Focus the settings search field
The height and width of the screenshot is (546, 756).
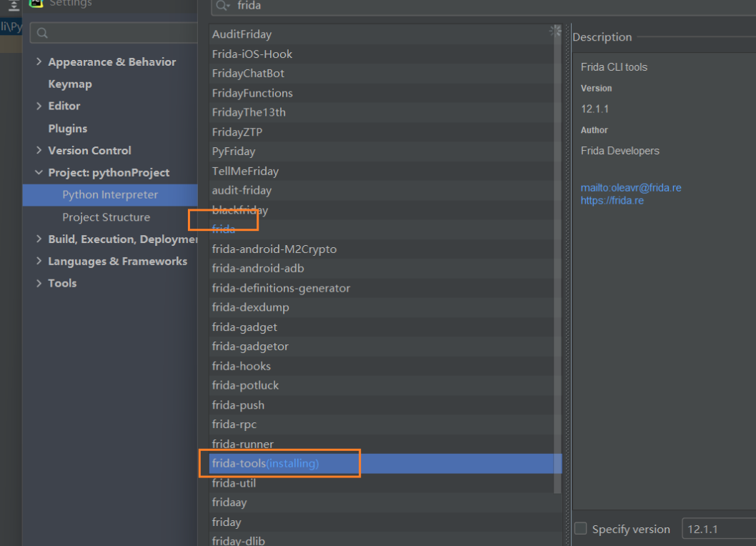point(114,33)
